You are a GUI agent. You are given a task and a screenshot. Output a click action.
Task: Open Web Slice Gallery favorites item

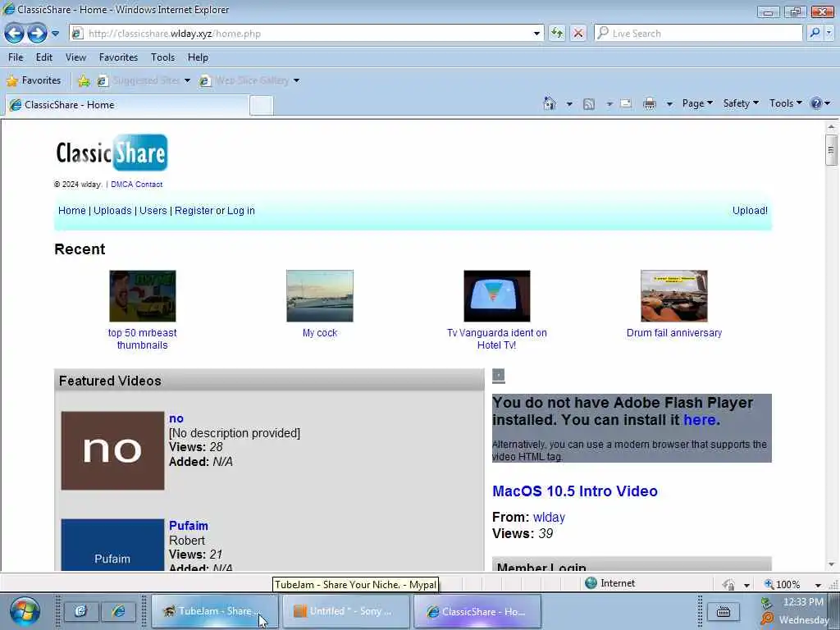point(244,80)
